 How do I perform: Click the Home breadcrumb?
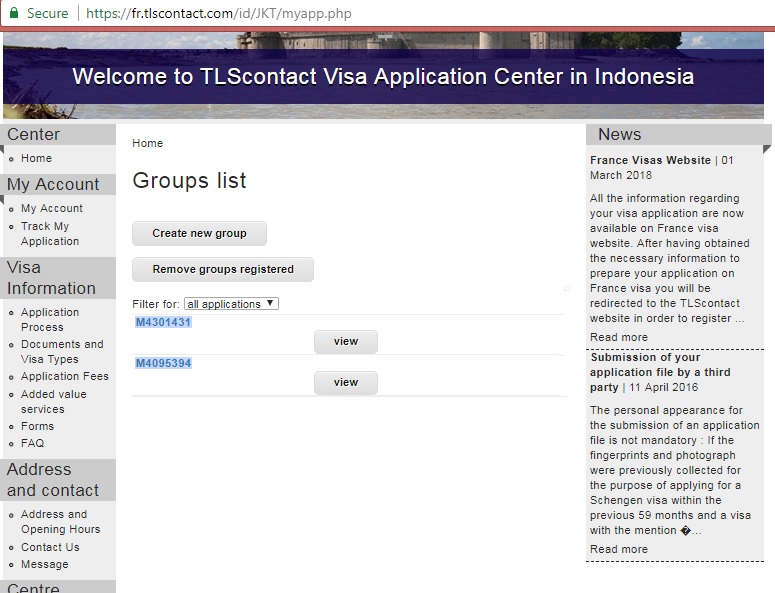[x=147, y=143]
